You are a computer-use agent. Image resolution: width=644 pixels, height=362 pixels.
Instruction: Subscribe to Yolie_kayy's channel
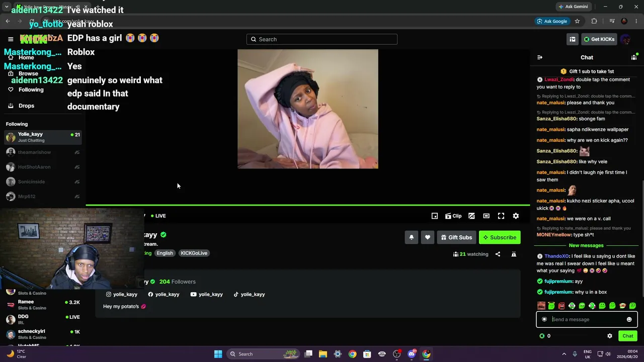coord(500,237)
